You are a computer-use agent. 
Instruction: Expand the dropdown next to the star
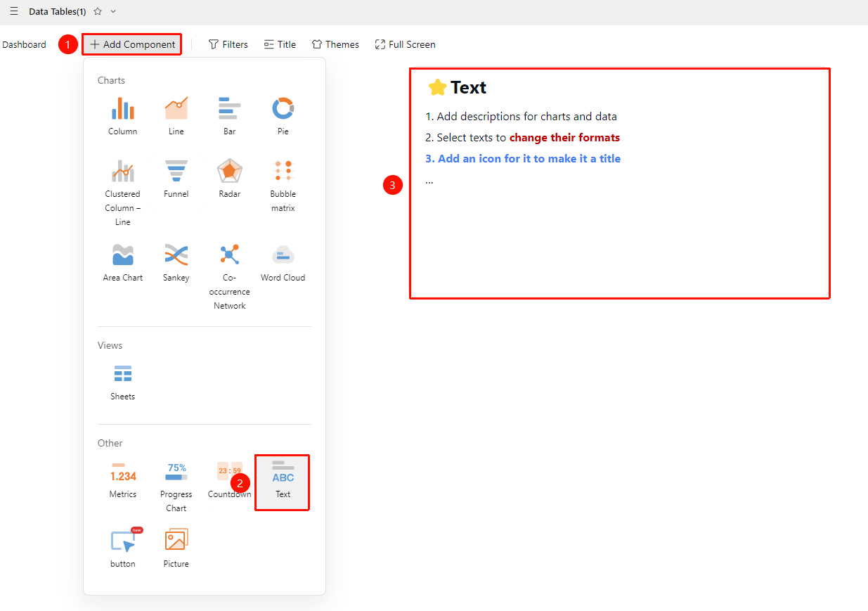click(x=113, y=11)
